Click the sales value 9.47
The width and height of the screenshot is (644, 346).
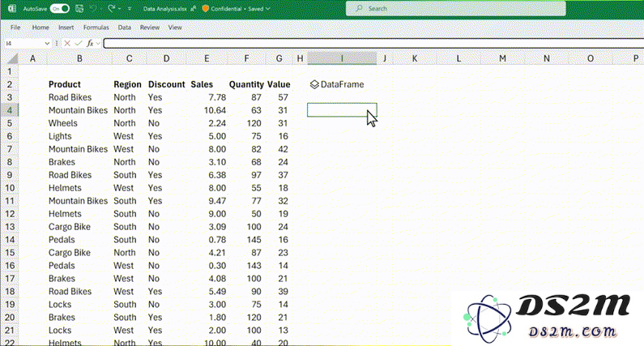tap(217, 200)
